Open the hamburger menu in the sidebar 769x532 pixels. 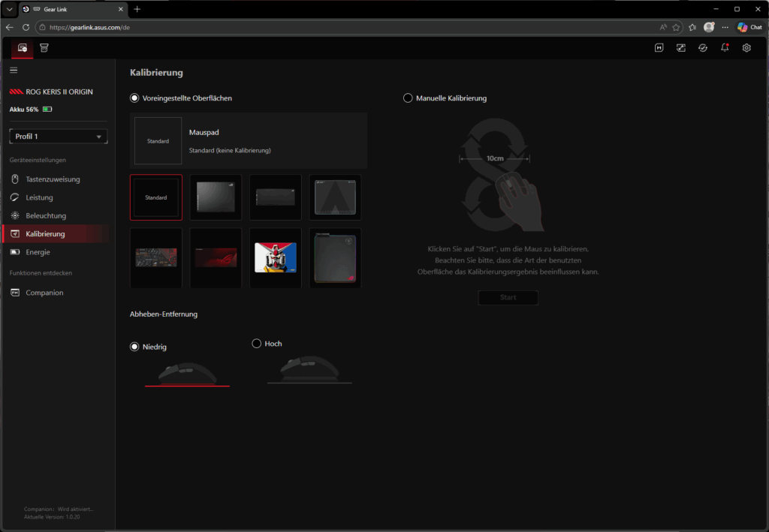[14, 70]
